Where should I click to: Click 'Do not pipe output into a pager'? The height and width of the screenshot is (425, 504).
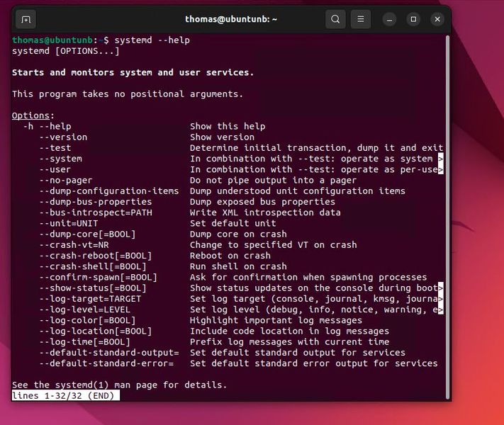(273, 181)
